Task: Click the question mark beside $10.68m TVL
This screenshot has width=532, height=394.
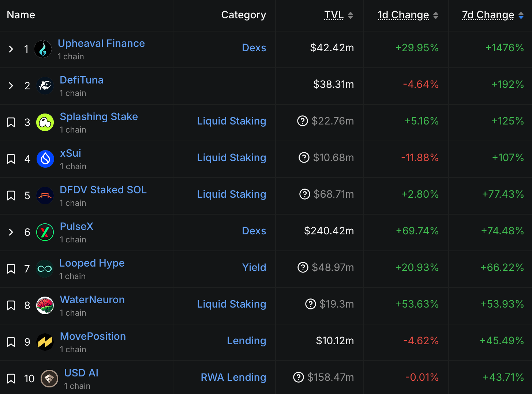Action: click(304, 157)
